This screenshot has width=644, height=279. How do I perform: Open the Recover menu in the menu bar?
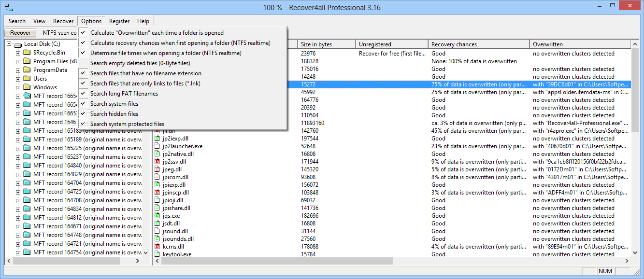click(x=63, y=21)
